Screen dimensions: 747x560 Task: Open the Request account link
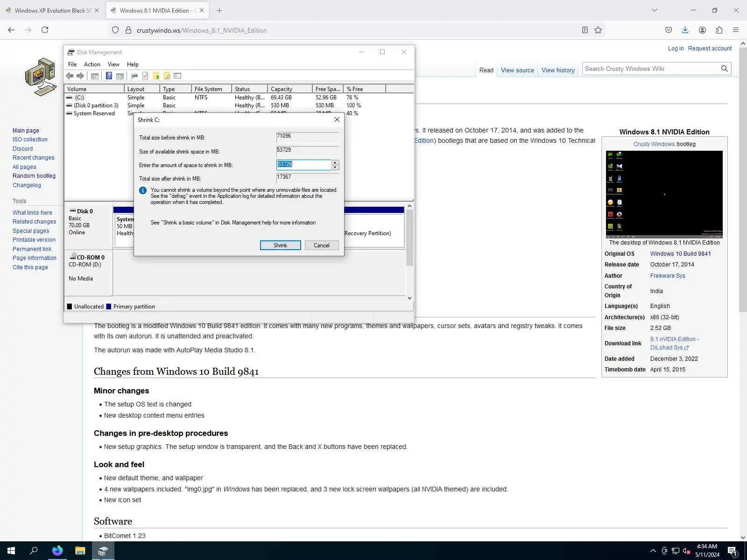(710, 49)
